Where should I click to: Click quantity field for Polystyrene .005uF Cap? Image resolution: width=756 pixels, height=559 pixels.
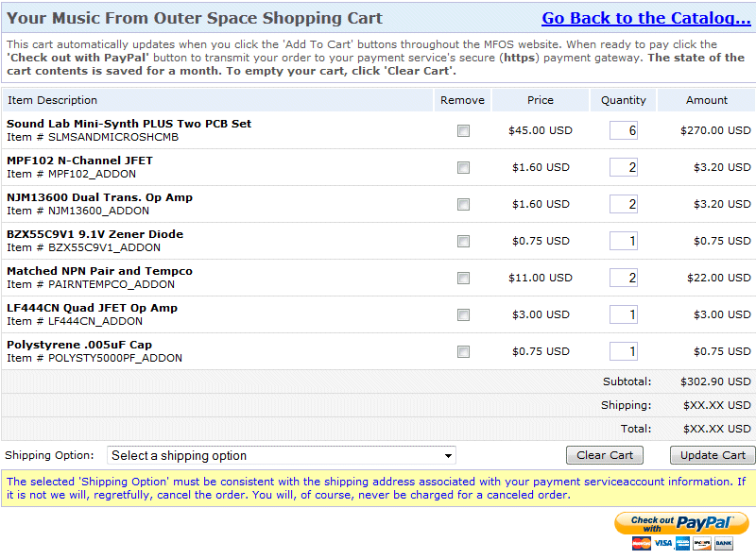point(624,351)
